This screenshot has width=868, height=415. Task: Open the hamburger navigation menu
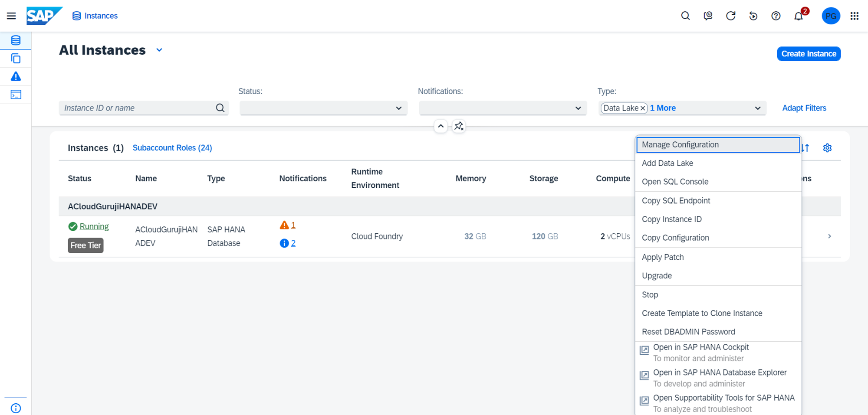coord(11,16)
